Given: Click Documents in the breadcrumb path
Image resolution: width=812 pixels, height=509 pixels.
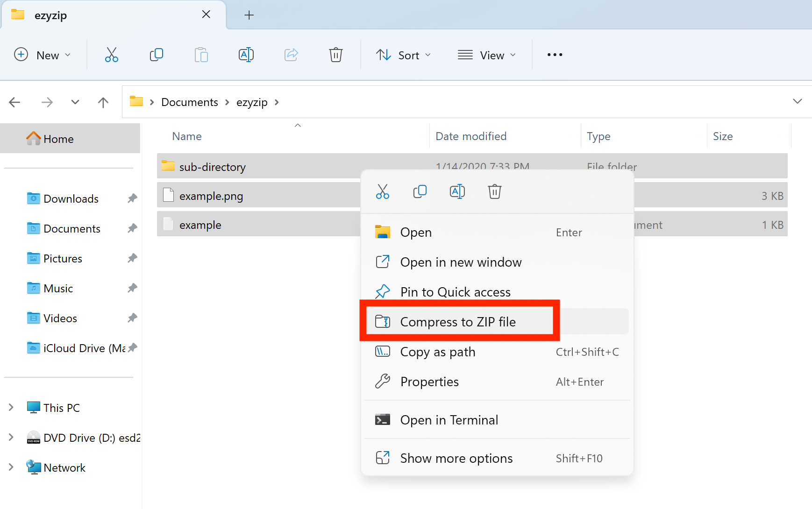Looking at the screenshot, I should [x=189, y=102].
